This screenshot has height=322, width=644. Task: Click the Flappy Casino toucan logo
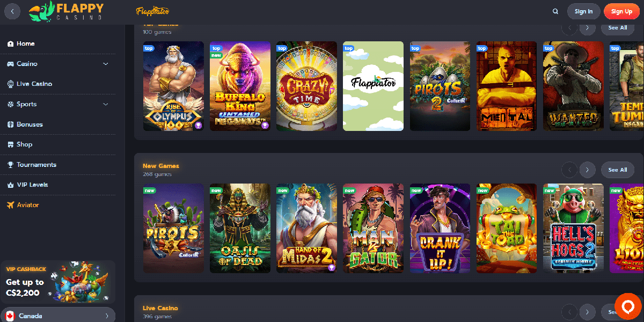67,11
